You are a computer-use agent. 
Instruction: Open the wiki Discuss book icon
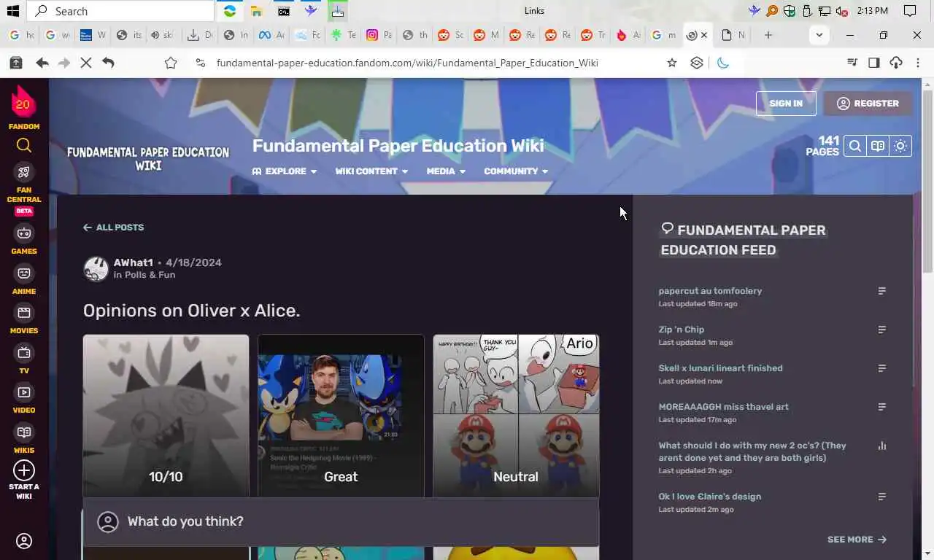[878, 146]
